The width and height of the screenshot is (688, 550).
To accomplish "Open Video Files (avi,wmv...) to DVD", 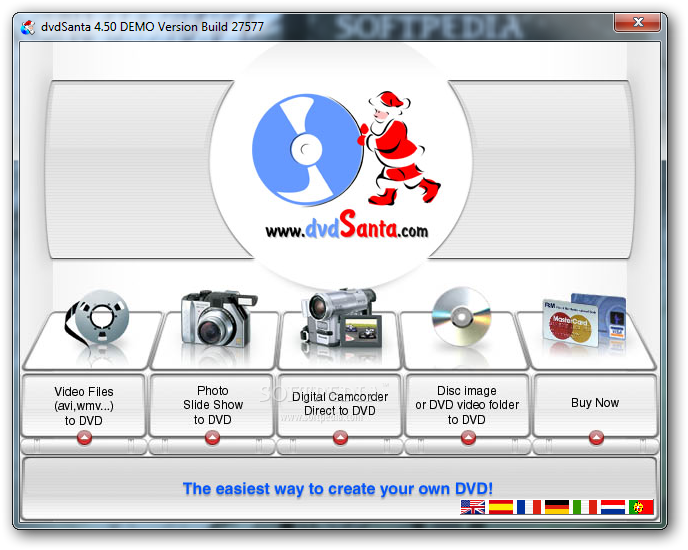I will [83, 406].
